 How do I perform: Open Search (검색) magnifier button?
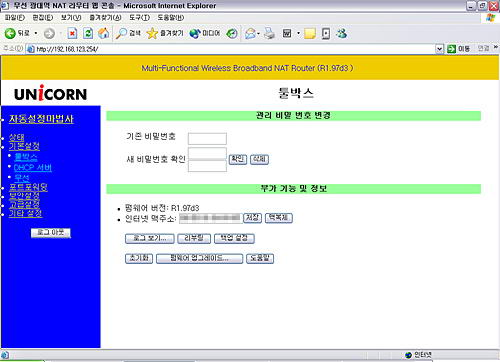pyautogui.click(x=128, y=33)
